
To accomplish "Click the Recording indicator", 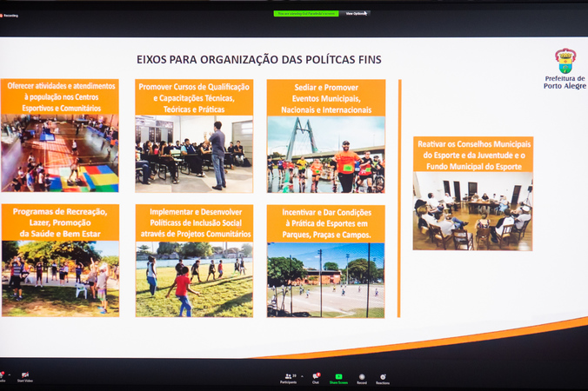I will pyautogui.click(x=9, y=16).
